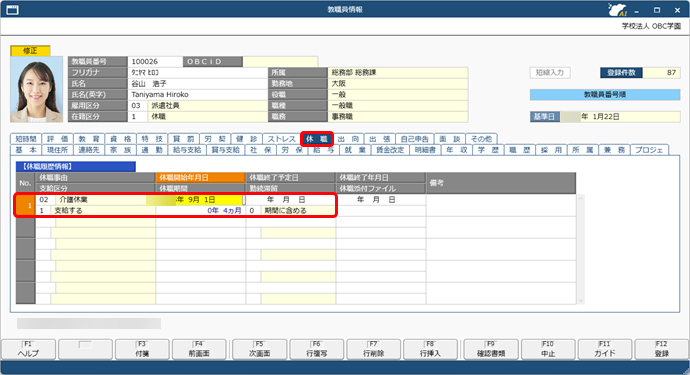Click the F9 確認書類 button

coord(491,349)
